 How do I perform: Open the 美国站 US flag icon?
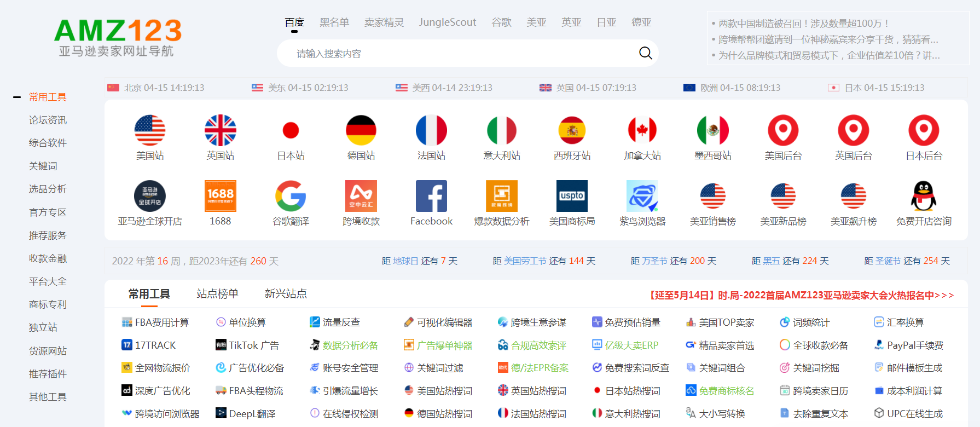(150, 130)
